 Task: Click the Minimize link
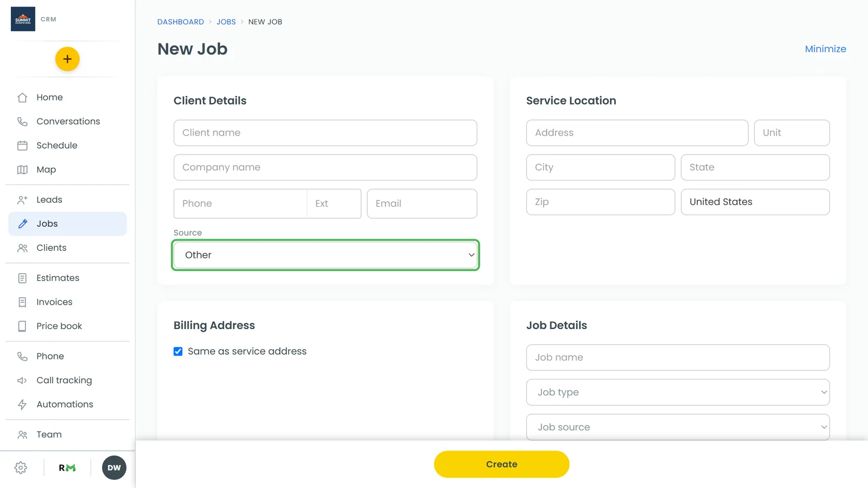point(826,49)
